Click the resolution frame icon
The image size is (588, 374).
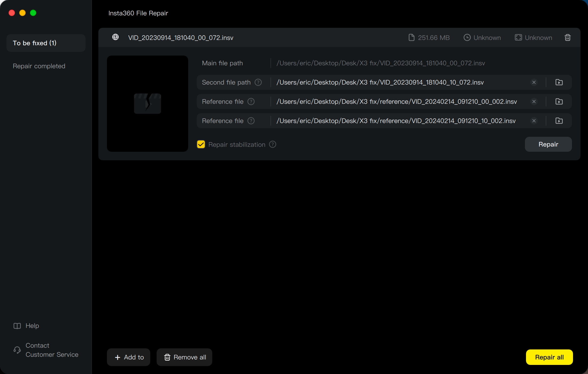tap(518, 38)
